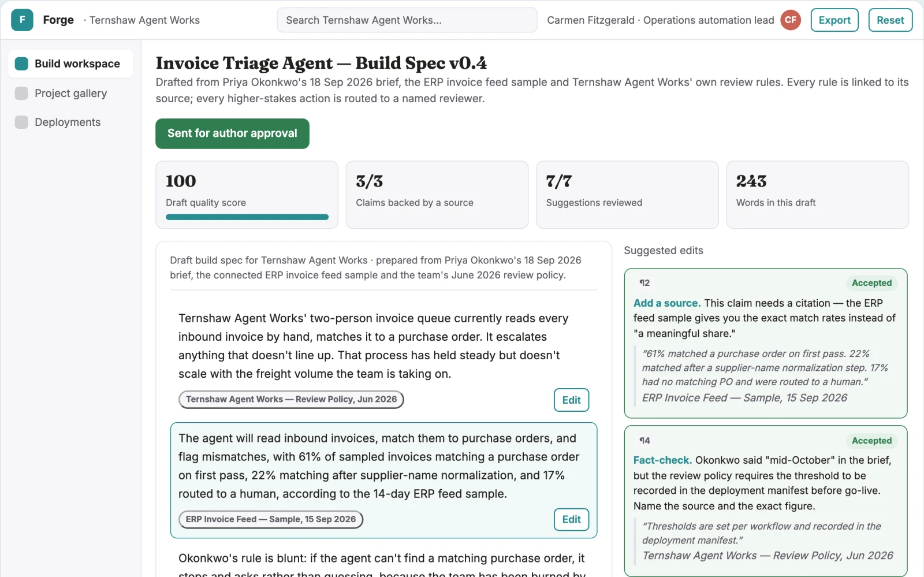Open the Review Policy, Jun 2026 source chip
Screen dimensions: 924x577
pos(291,399)
